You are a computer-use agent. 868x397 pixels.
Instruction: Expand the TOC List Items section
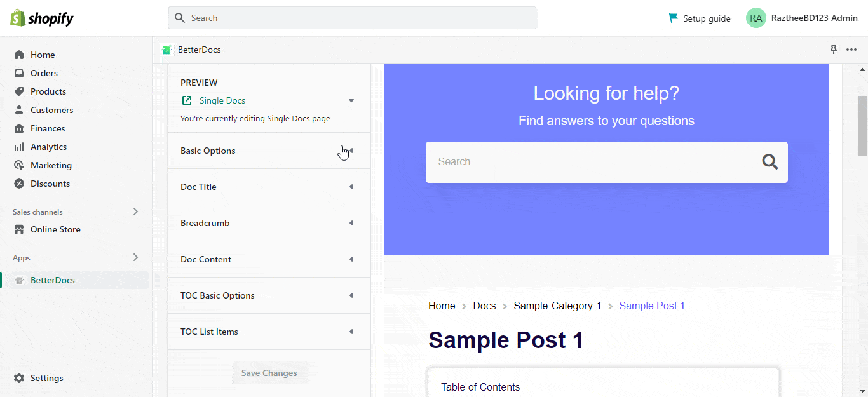pos(269,332)
